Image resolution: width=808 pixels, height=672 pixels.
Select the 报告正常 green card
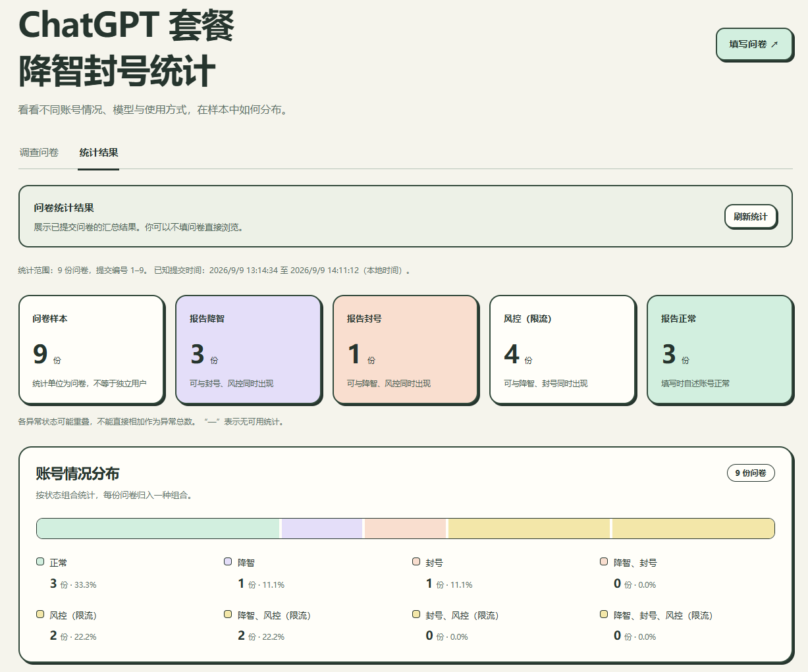720,349
